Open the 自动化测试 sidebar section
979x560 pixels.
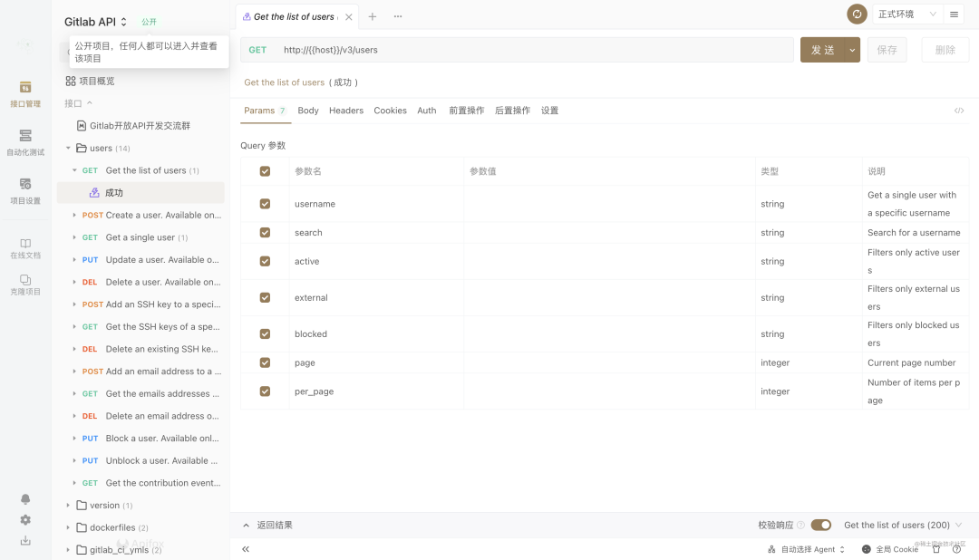coord(25,142)
